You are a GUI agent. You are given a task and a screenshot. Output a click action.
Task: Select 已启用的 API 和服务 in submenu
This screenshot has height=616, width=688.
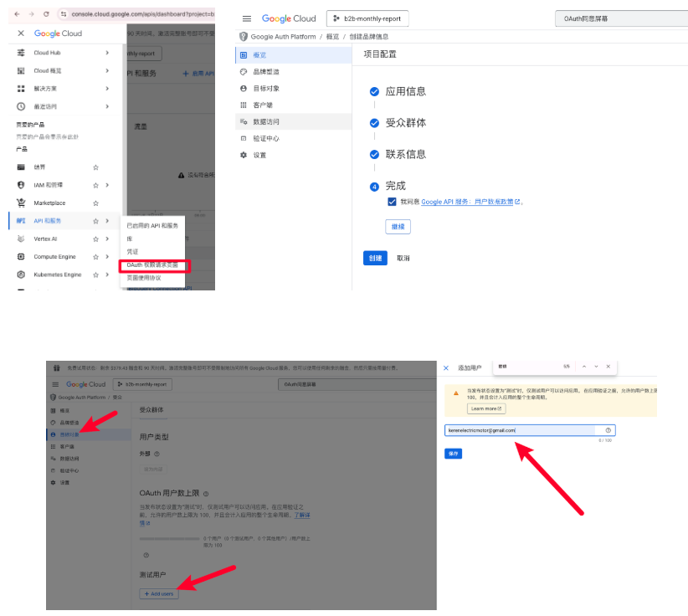pyautogui.click(x=152, y=225)
